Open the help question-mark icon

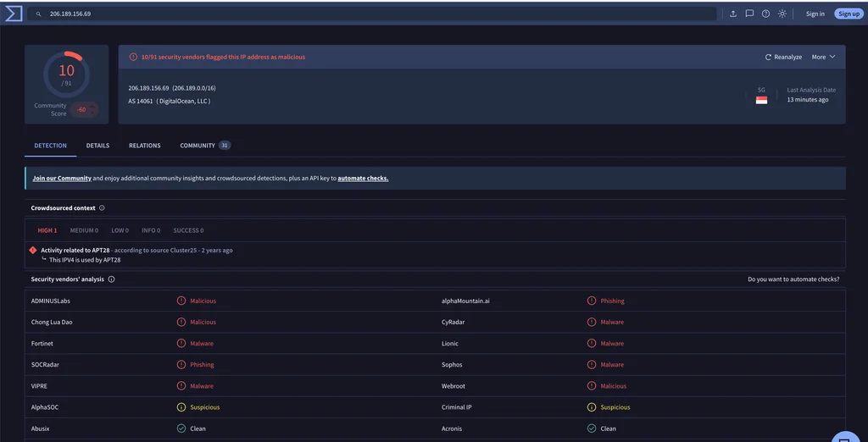click(x=765, y=14)
